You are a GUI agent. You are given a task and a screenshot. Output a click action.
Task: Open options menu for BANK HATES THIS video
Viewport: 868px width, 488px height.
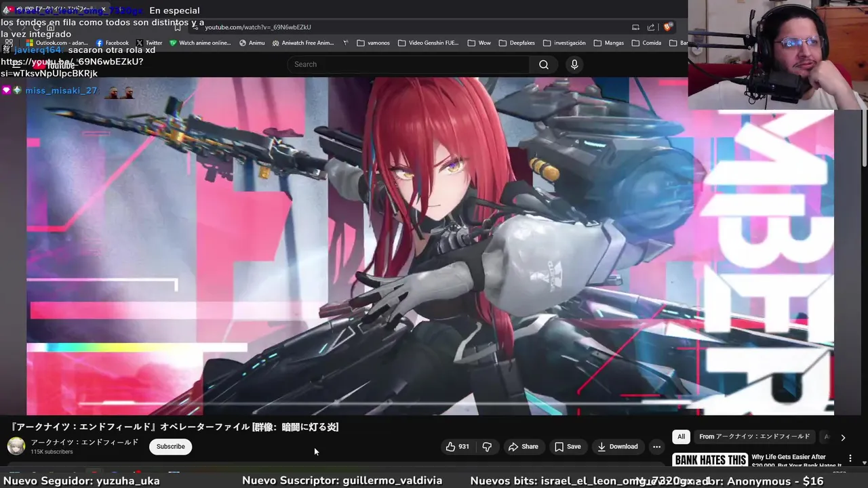point(850,459)
